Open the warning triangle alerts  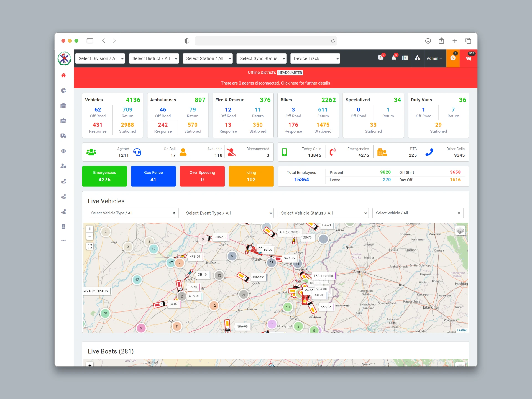click(417, 58)
